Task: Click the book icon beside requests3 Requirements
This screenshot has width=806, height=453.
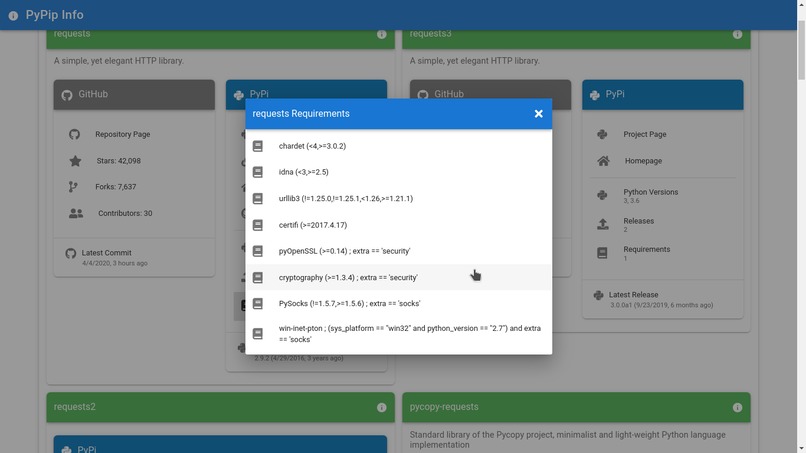Action: 602,253
